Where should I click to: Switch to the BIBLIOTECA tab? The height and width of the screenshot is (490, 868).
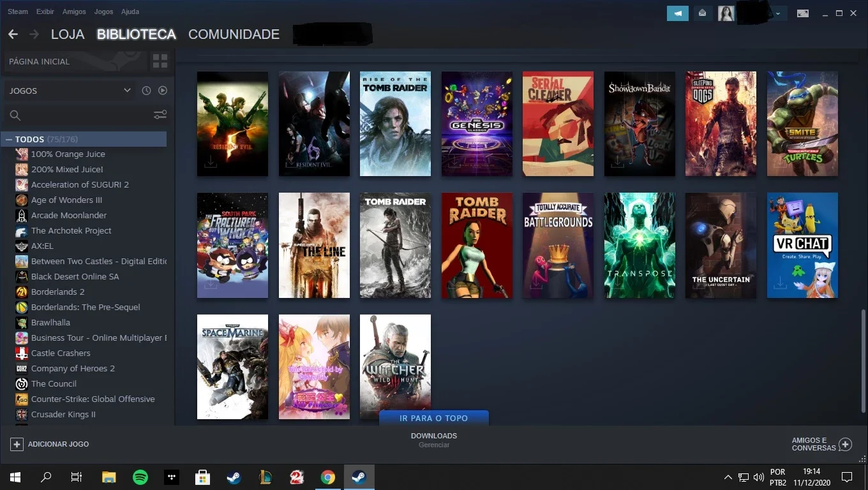(x=137, y=34)
